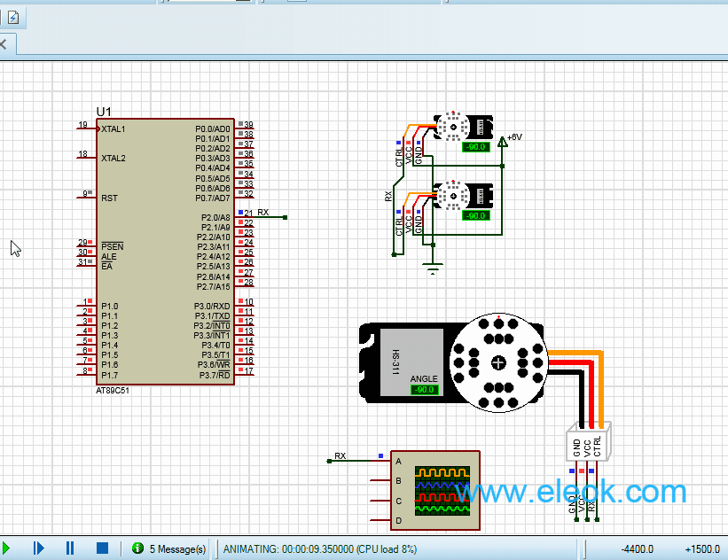Click the P1.7 pin 8
This screenshot has height=560, width=728.
point(86,375)
